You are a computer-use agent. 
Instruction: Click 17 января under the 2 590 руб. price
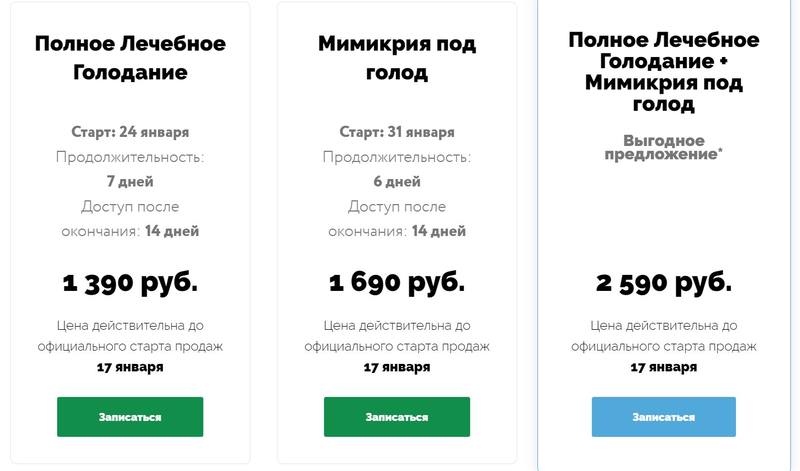[663, 367]
